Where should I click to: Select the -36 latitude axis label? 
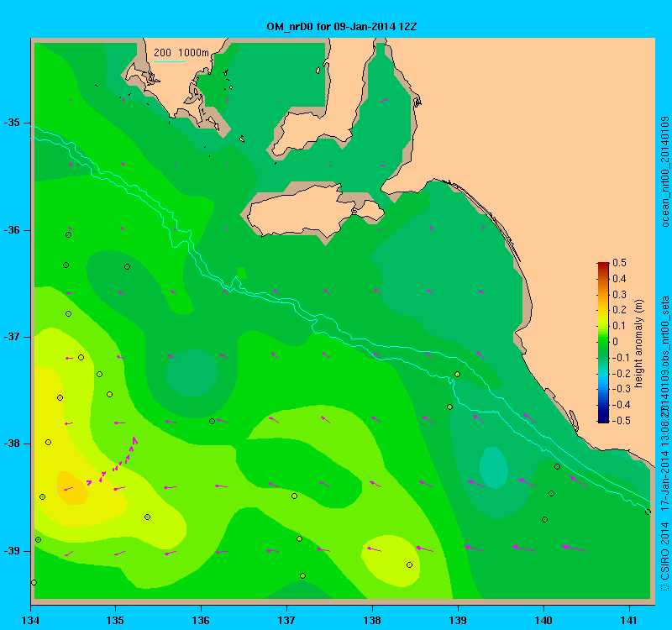12,230
